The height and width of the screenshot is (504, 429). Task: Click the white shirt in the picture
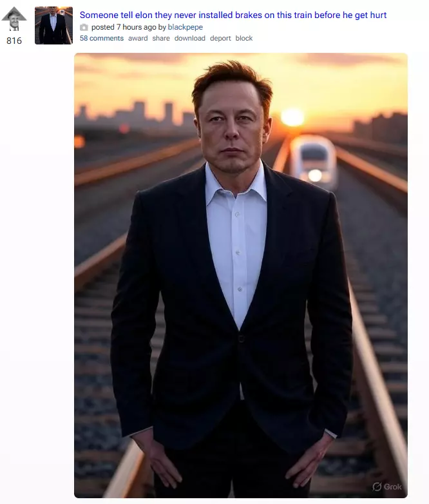(x=237, y=244)
